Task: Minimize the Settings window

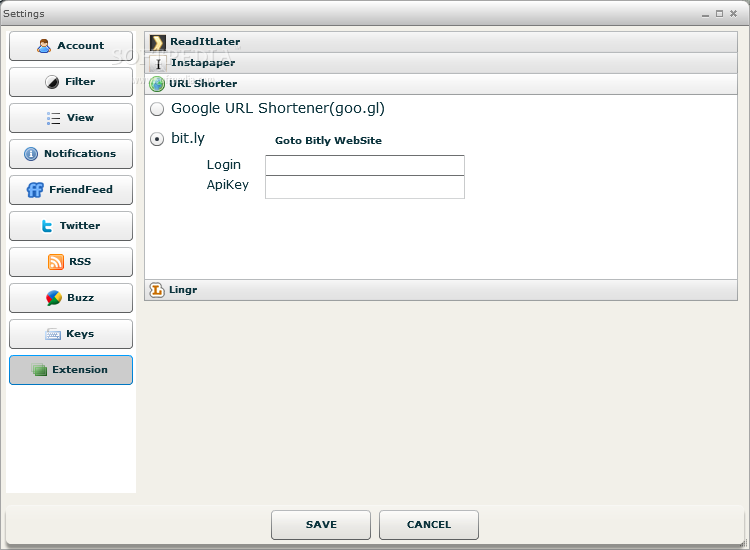Action: (705, 15)
